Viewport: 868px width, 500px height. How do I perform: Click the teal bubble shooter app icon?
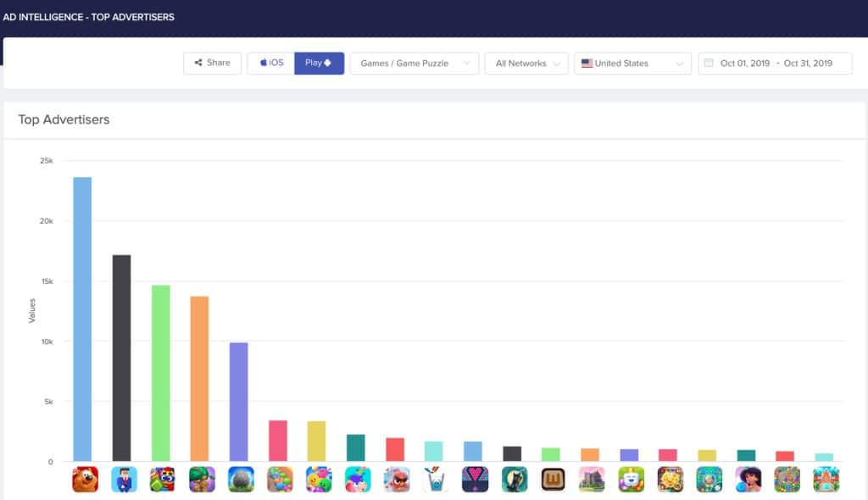tap(709, 480)
